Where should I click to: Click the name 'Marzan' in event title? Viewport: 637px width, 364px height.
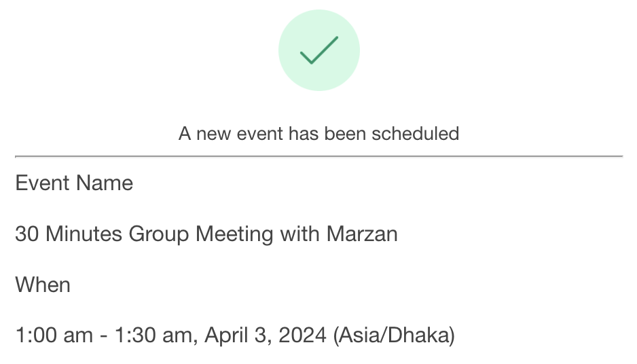point(362,234)
